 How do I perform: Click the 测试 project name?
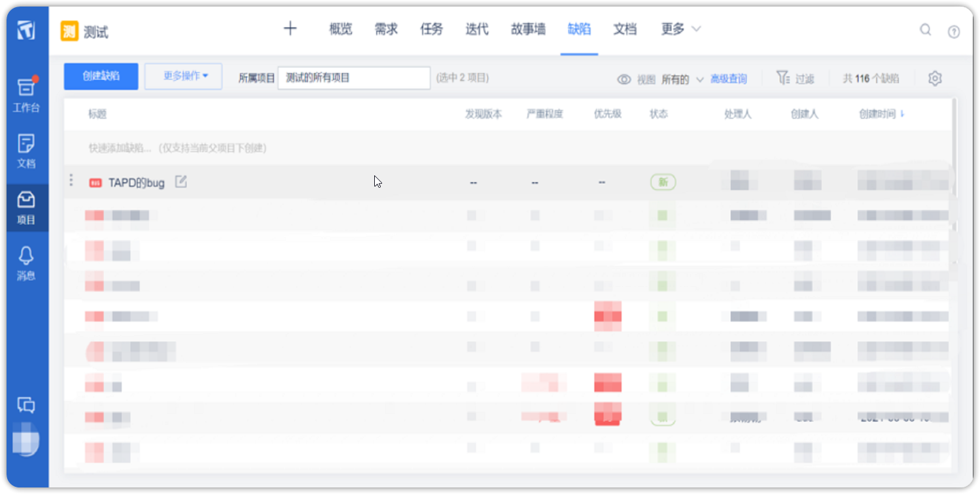96,32
